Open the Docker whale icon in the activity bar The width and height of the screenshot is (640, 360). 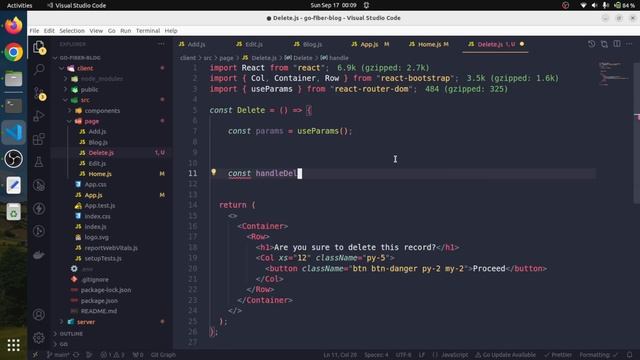coord(39,255)
